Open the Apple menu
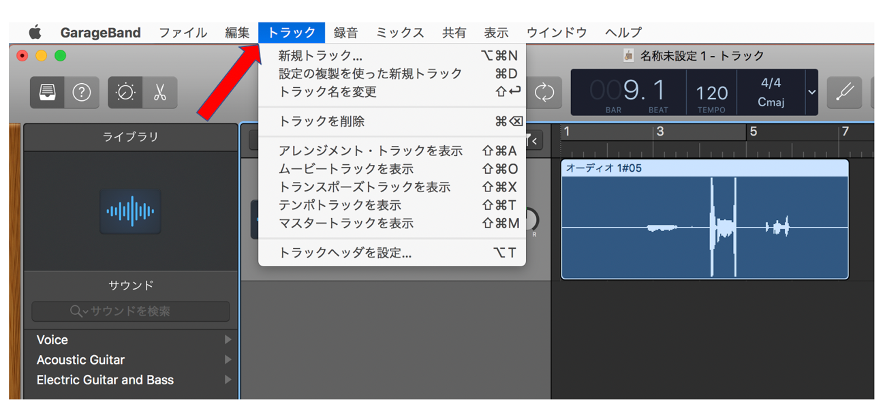The image size is (885, 416). pyautogui.click(x=35, y=32)
